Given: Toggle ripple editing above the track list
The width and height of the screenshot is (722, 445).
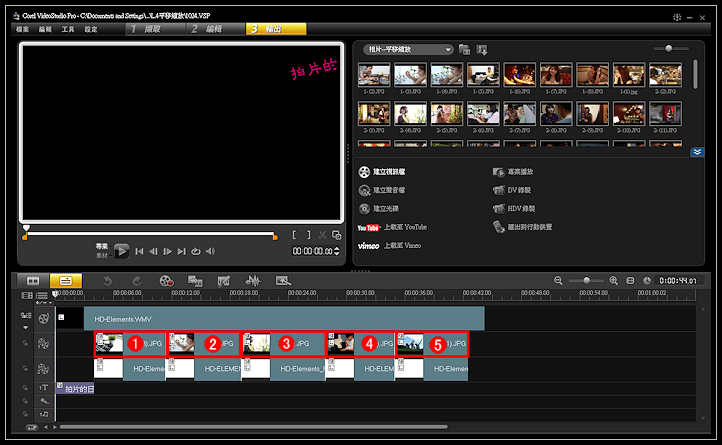Looking at the screenshot, I should (26, 316).
